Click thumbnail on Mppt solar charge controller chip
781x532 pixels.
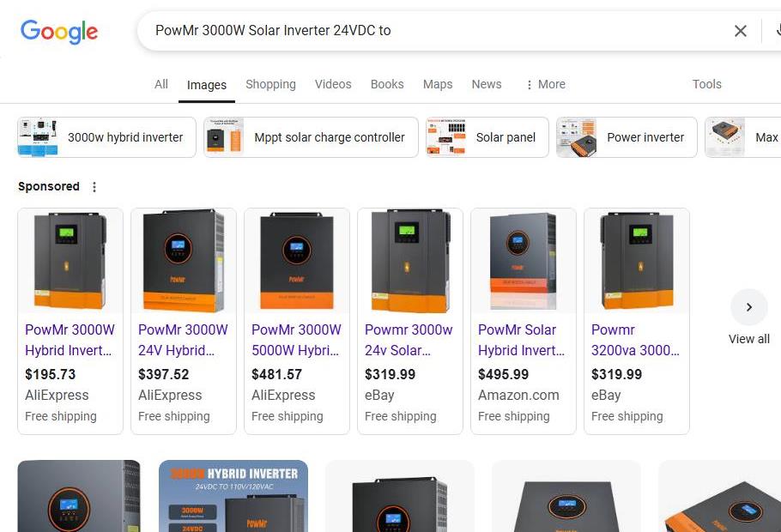(x=224, y=137)
